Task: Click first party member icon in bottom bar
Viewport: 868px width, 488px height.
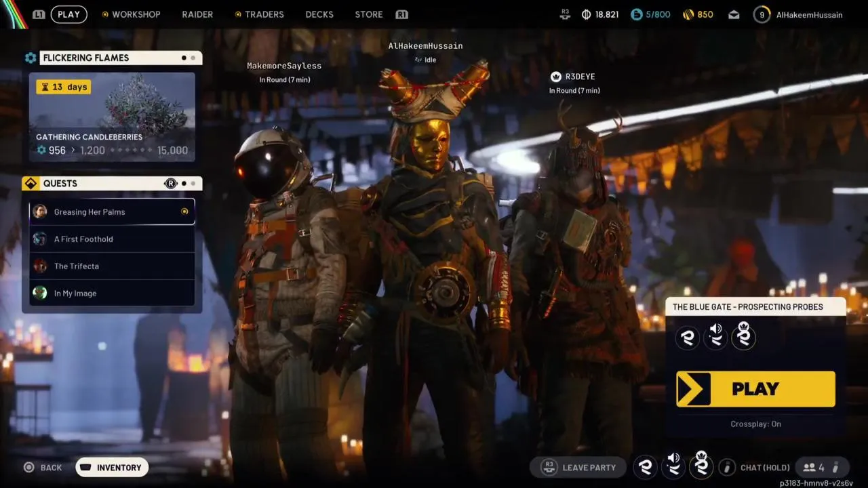Action: [x=645, y=467]
